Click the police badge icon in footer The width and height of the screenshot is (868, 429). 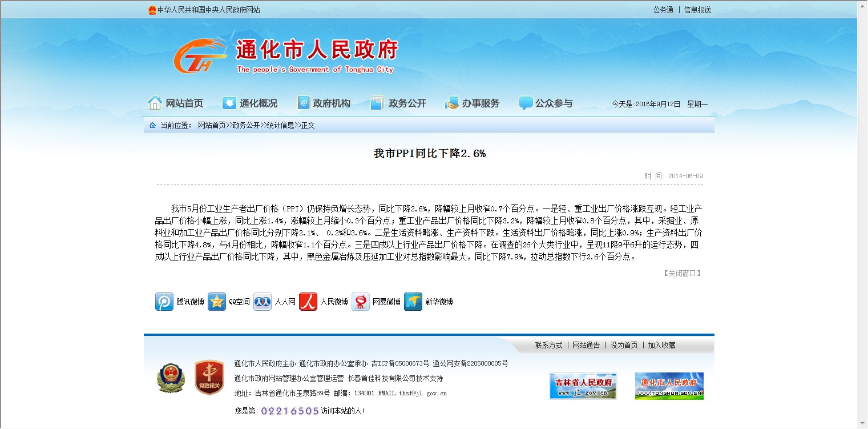[x=171, y=378]
